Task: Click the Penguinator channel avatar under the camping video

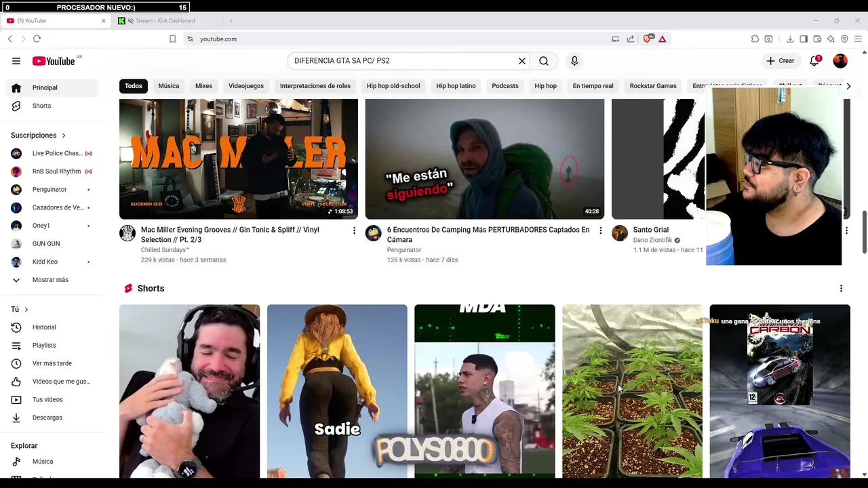Action: tap(374, 234)
